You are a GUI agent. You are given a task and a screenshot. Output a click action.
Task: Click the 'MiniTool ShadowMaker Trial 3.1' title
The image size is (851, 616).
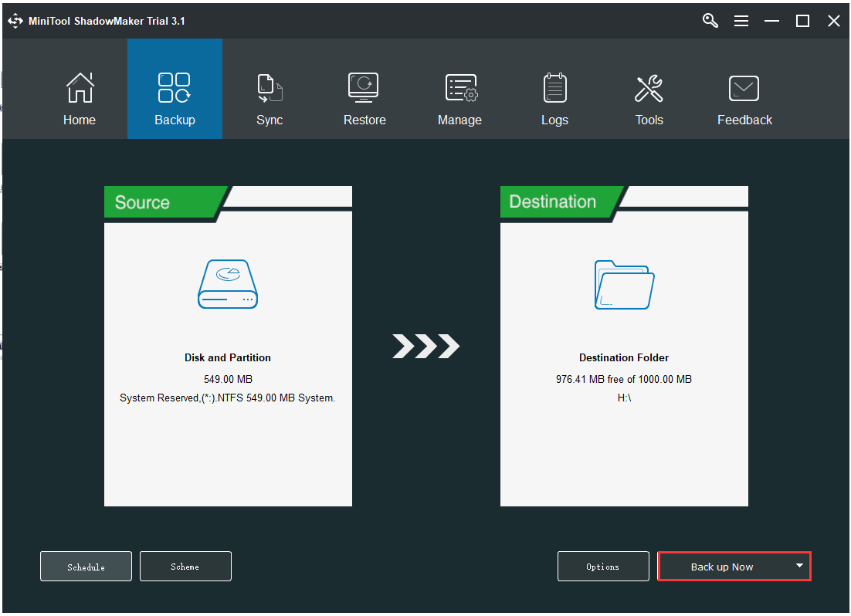point(107,21)
